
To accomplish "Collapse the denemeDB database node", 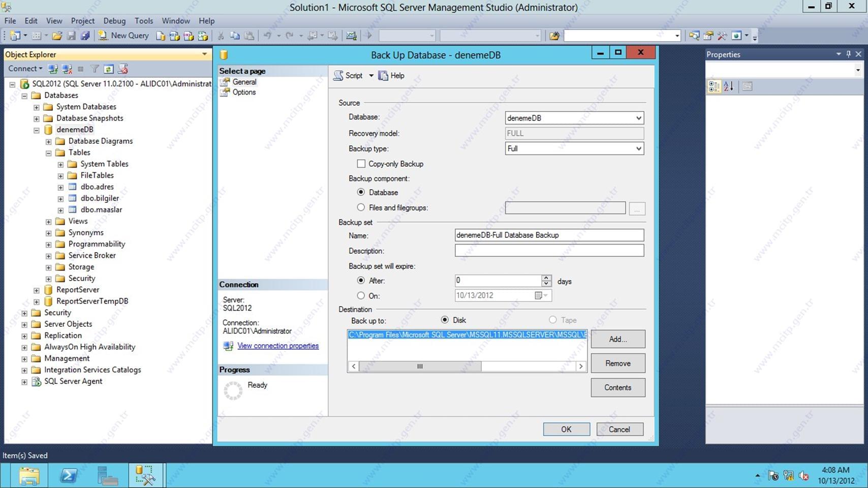I will click(x=37, y=130).
